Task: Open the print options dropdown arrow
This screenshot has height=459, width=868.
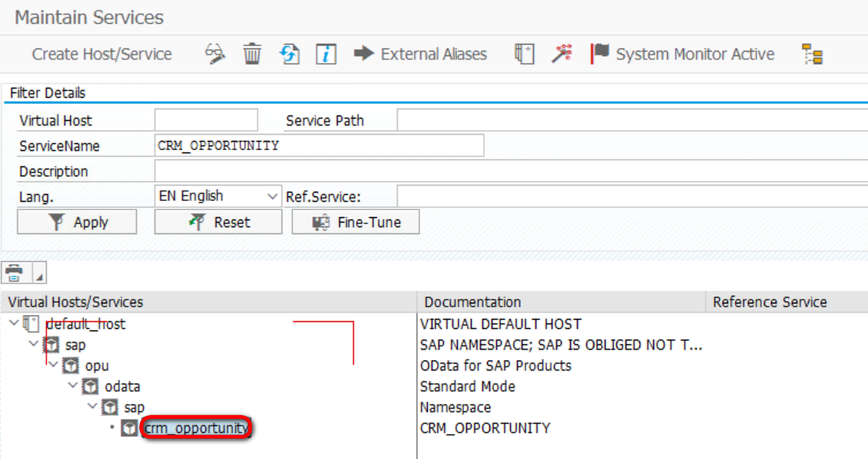Action: [39, 273]
